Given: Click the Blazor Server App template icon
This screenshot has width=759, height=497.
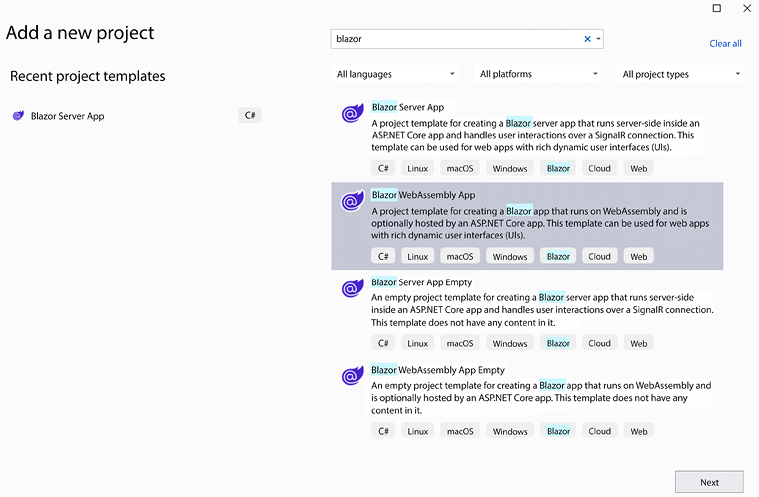Looking at the screenshot, I should [x=352, y=113].
